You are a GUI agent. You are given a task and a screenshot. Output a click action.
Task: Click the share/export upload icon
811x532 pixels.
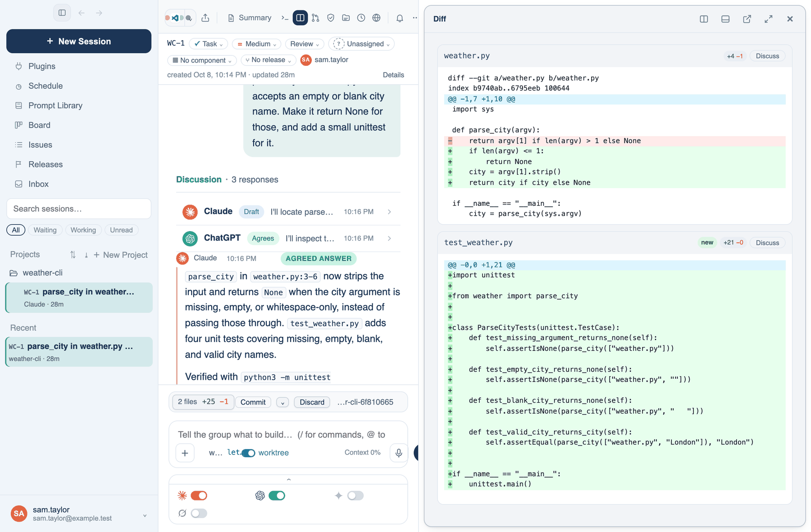point(205,18)
